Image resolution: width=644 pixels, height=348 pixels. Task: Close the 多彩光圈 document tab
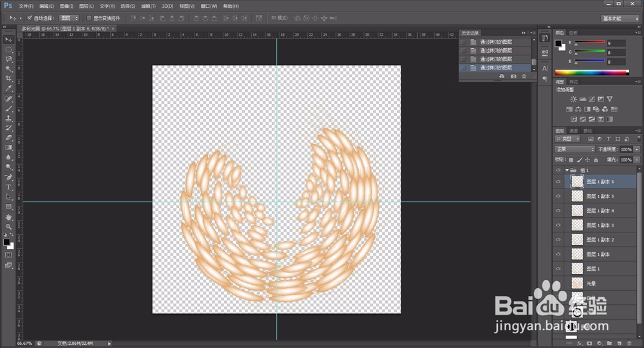113,28
